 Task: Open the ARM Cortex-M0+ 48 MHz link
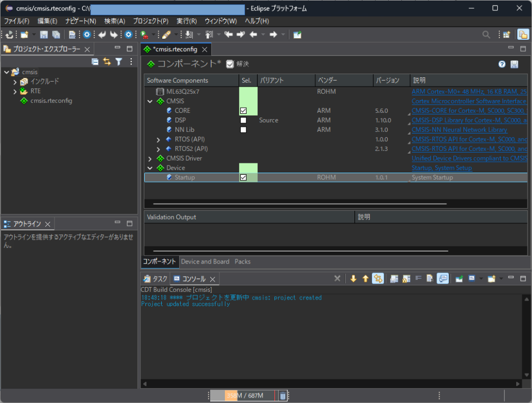(x=469, y=91)
